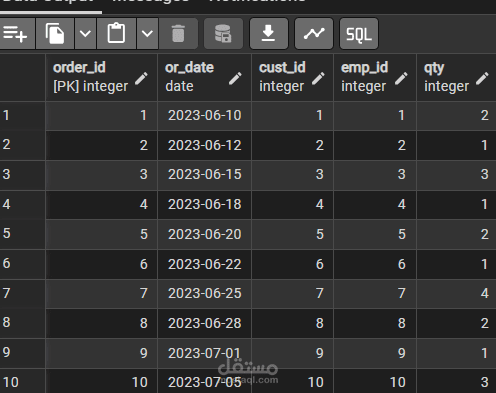496x393 pixels.
Task: Click date cell 2023-07-01
Action: pyautogui.click(x=204, y=353)
